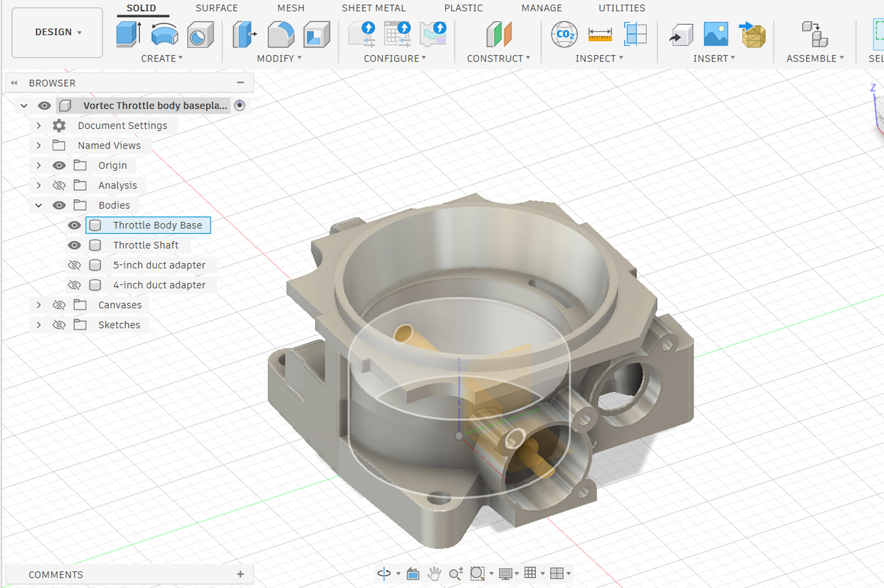The height and width of the screenshot is (588, 884).
Task: Toggle visibility of the Origin folder
Action: (59, 165)
